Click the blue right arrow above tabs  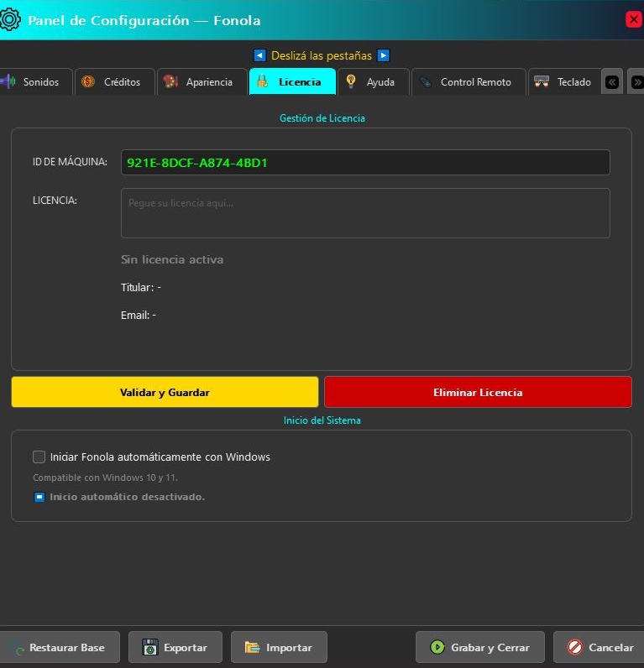[383, 55]
